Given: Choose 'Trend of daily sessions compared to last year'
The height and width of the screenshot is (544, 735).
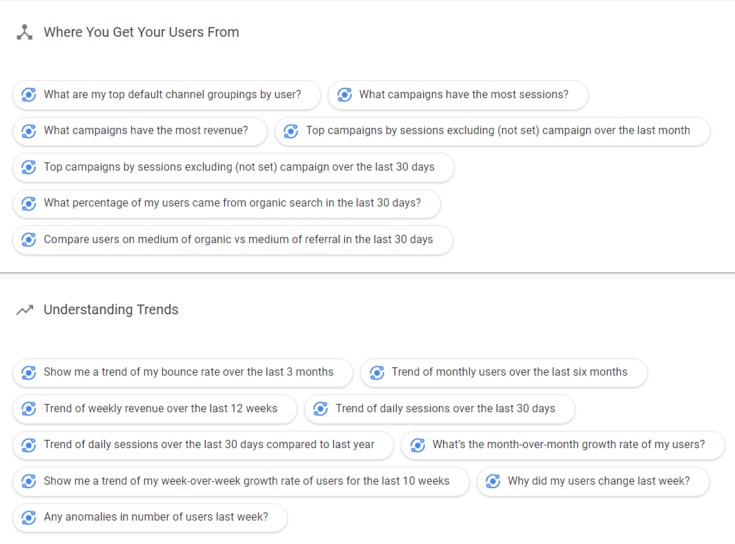Looking at the screenshot, I should [x=209, y=445].
